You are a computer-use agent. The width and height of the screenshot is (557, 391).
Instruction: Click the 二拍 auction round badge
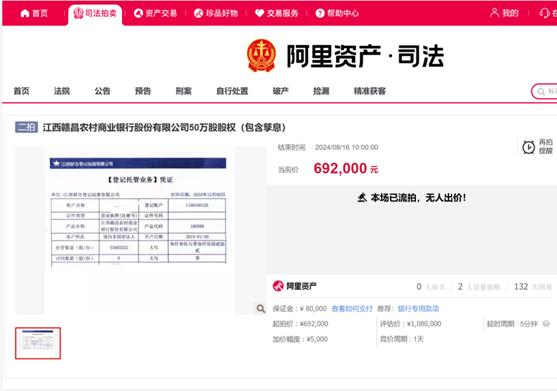26,127
